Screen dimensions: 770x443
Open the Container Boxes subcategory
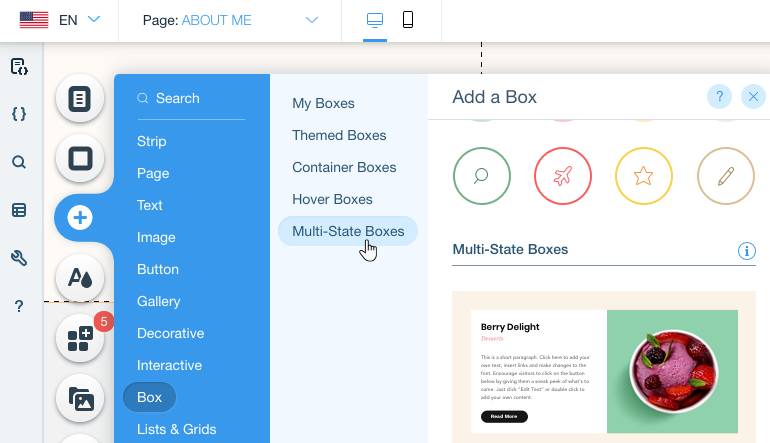(344, 167)
